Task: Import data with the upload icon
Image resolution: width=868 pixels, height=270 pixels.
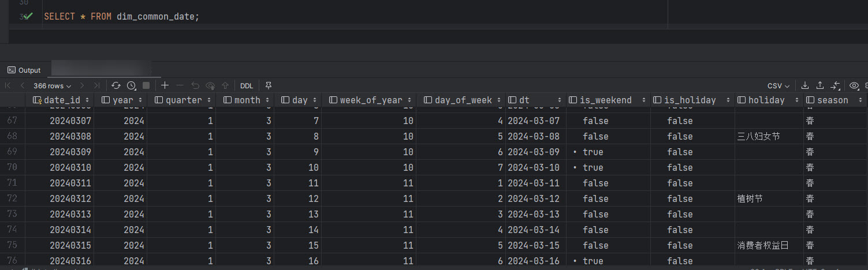Action: coord(820,85)
